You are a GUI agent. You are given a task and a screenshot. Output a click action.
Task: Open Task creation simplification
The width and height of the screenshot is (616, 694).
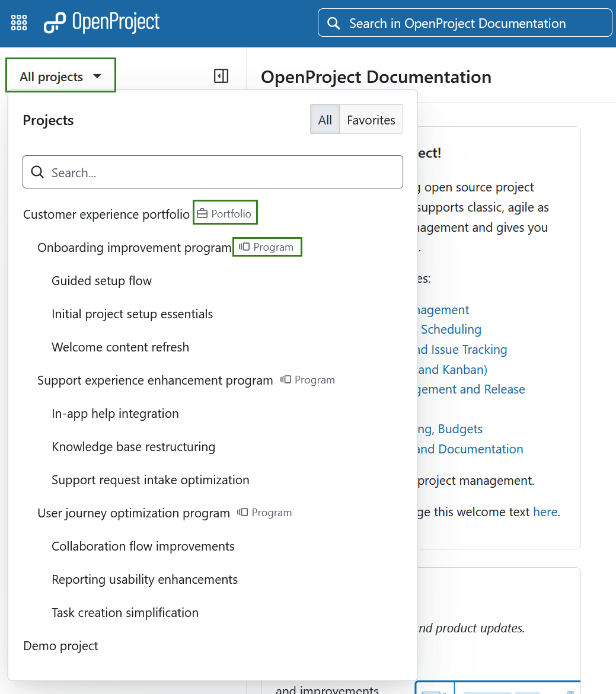point(125,612)
